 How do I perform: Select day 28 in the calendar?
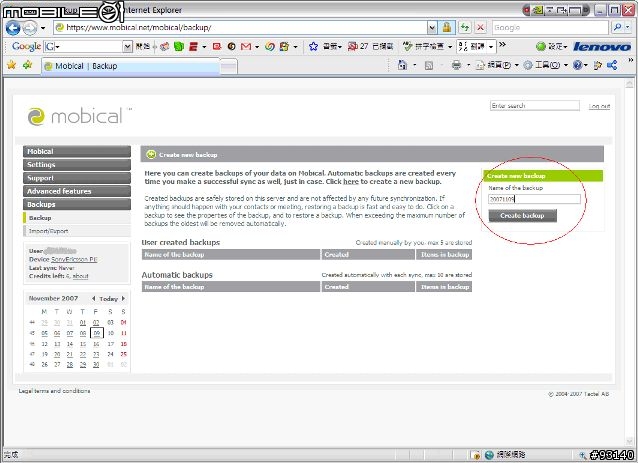click(x=70, y=365)
